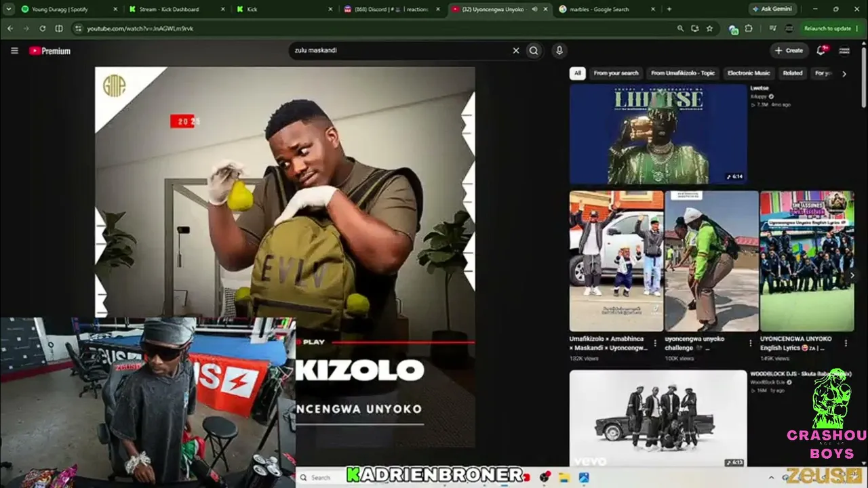Viewport: 868px width, 488px height.
Task: Start voice search with the microphone
Action: coord(559,50)
